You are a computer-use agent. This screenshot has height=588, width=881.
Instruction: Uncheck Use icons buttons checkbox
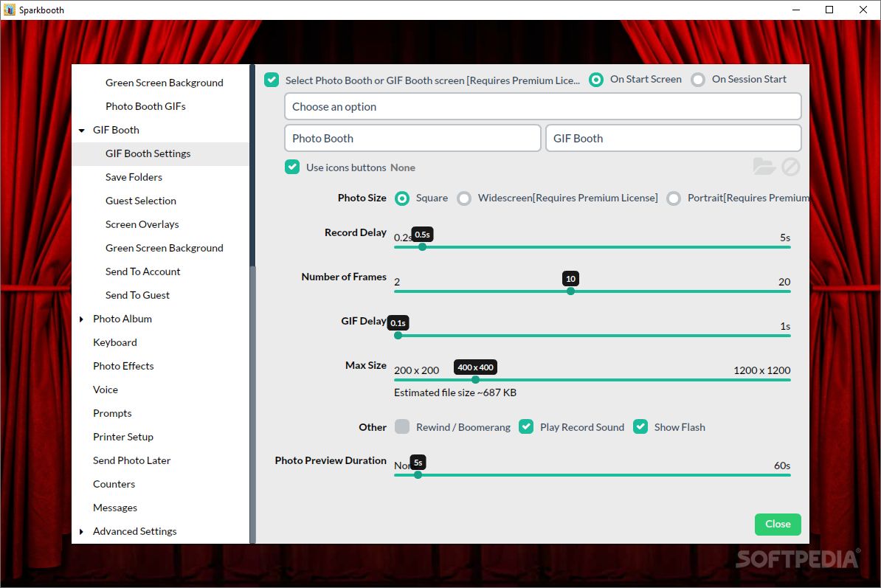click(292, 167)
